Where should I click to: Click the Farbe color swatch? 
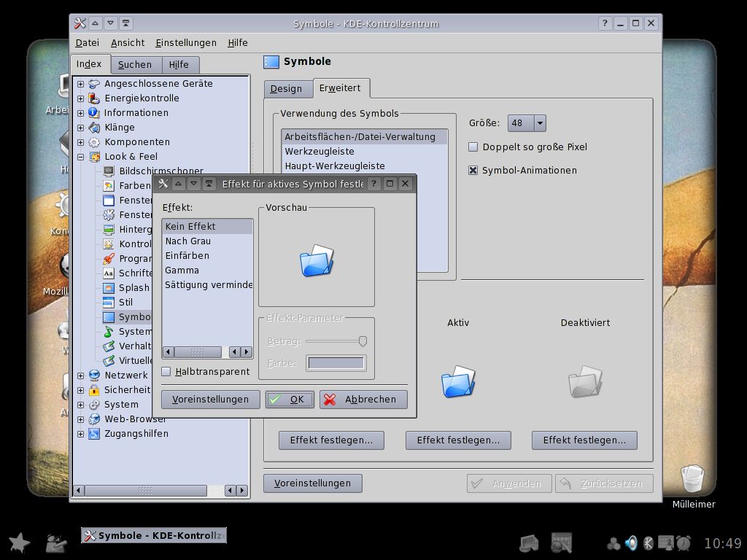[336, 363]
